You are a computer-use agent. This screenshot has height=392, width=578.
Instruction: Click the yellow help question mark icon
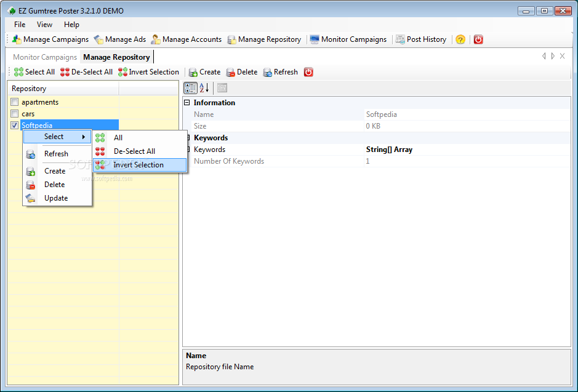(x=460, y=39)
